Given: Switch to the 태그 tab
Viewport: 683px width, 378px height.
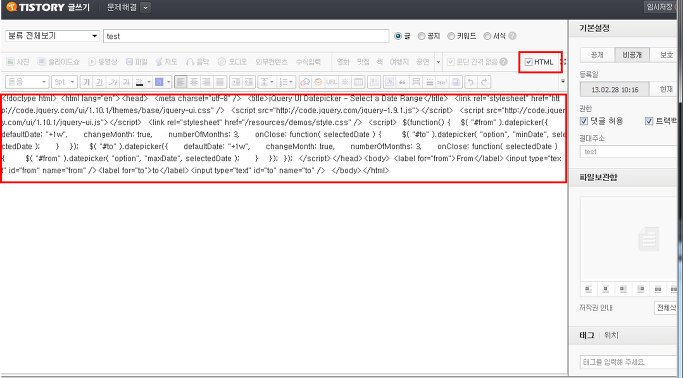Looking at the screenshot, I should click(586, 335).
